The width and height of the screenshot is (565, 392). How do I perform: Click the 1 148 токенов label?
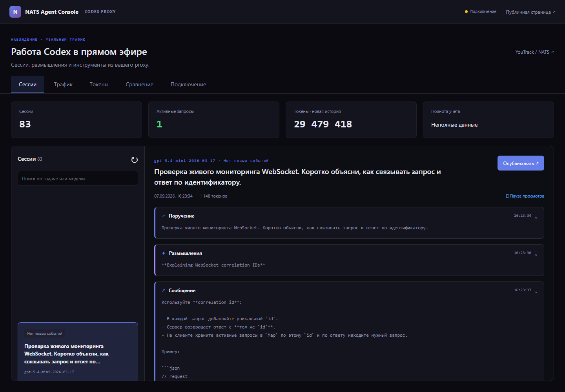pos(213,196)
